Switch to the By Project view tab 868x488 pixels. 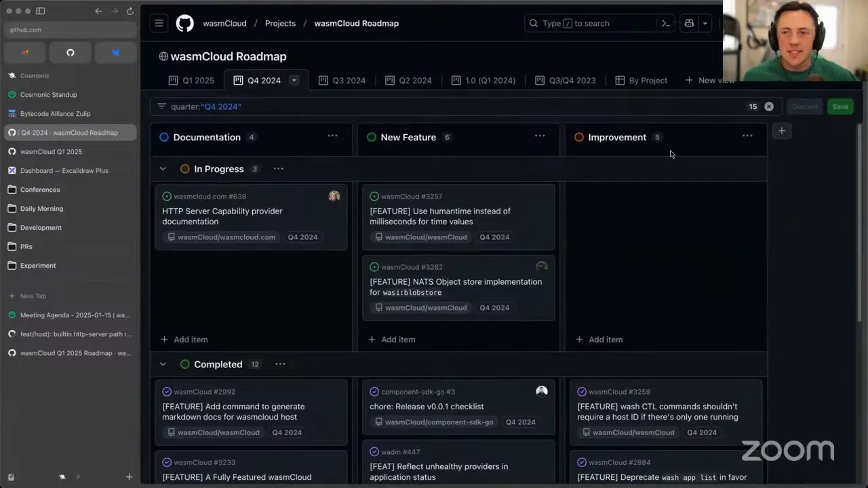(641, 80)
